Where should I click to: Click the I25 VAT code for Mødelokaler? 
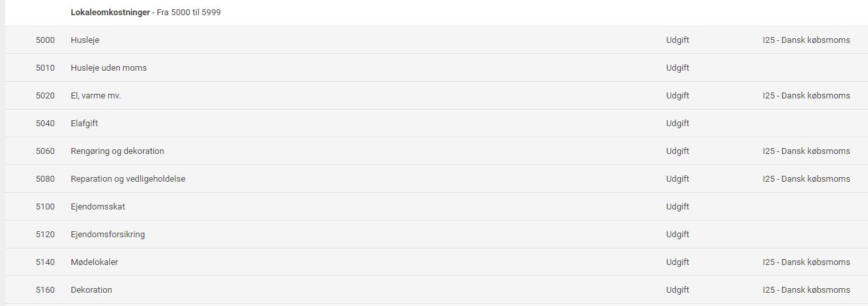tap(806, 262)
